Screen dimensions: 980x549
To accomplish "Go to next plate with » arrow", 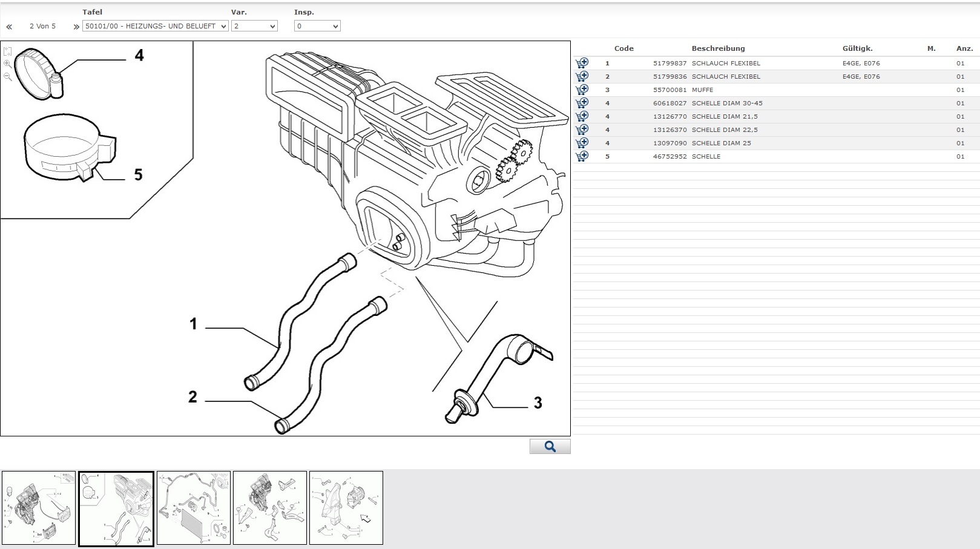I will point(76,27).
